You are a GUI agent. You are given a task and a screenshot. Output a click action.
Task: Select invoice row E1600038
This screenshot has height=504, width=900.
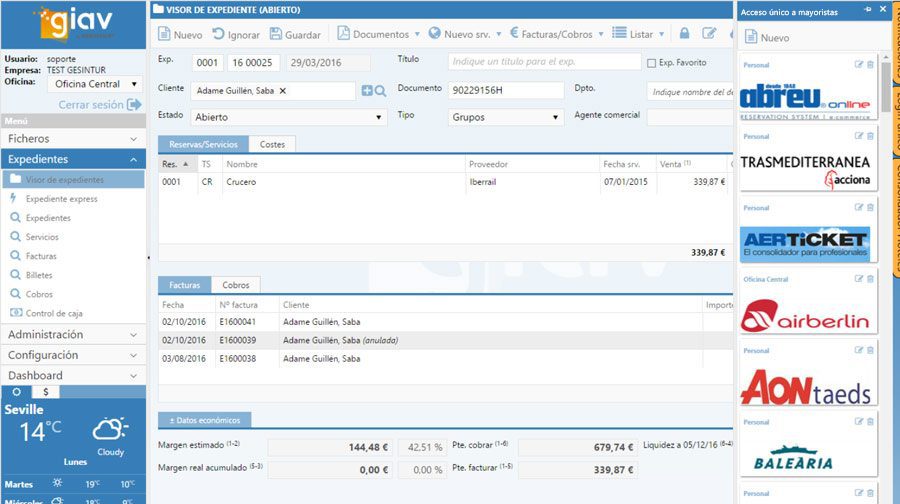[445, 359]
